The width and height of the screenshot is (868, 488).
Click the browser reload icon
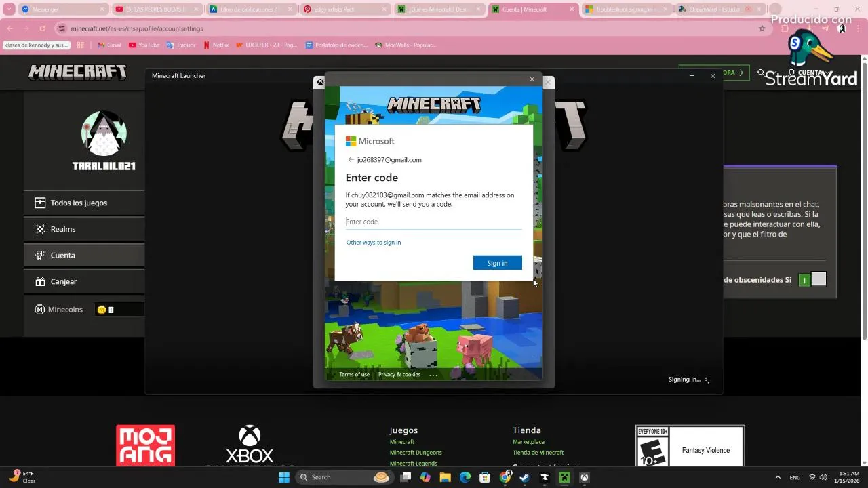pyautogui.click(x=42, y=28)
